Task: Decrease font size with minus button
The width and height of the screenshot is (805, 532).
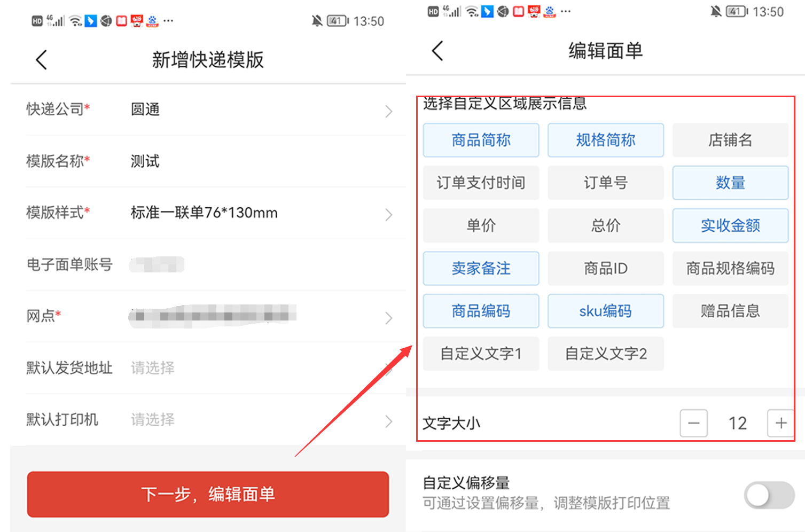Action: click(x=693, y=423)
